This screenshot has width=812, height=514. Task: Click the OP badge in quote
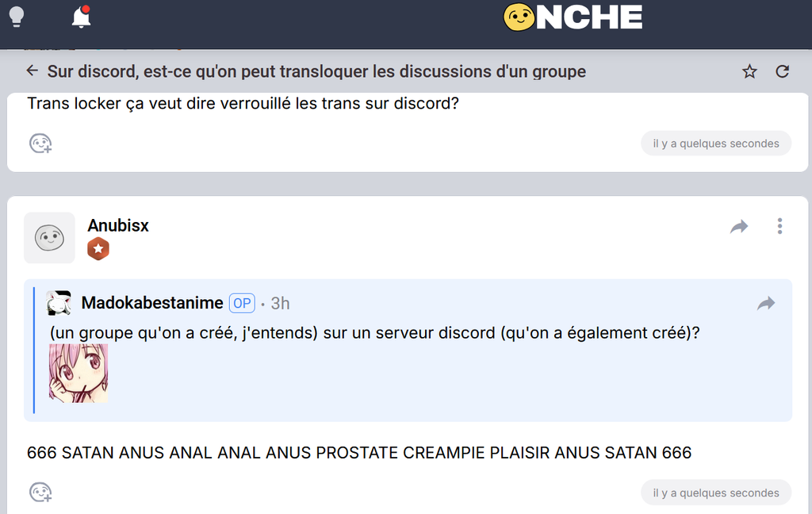[242, 303]
